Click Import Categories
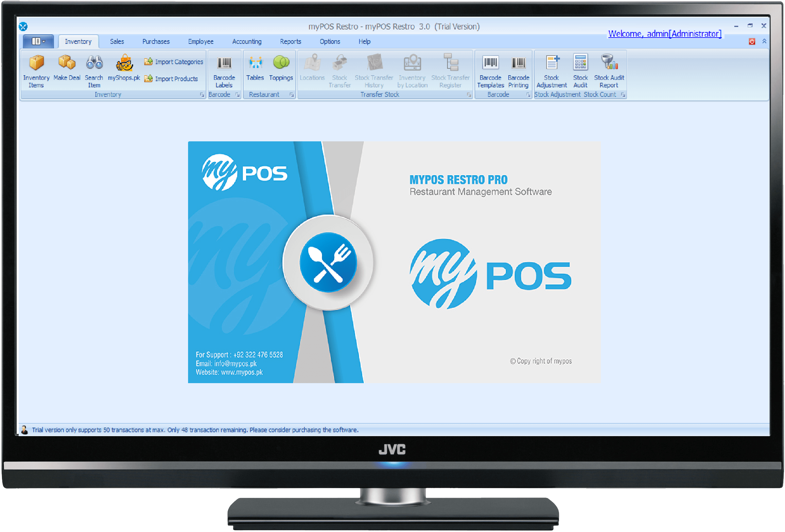Viewport: 785px width, 532px height. click(174, 62)
